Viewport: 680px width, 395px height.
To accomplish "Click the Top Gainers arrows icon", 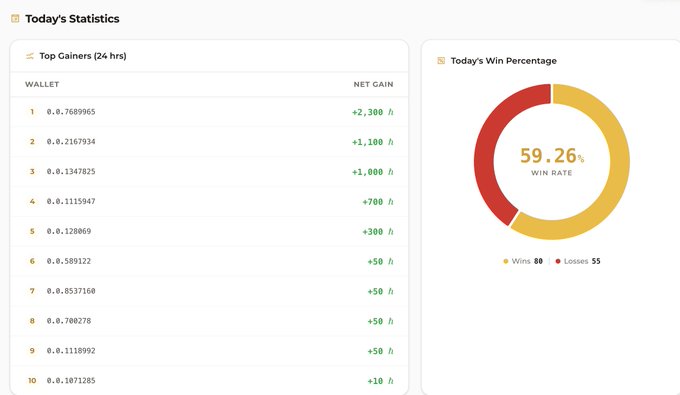I will pyautogui.click(x=29, y=56).
